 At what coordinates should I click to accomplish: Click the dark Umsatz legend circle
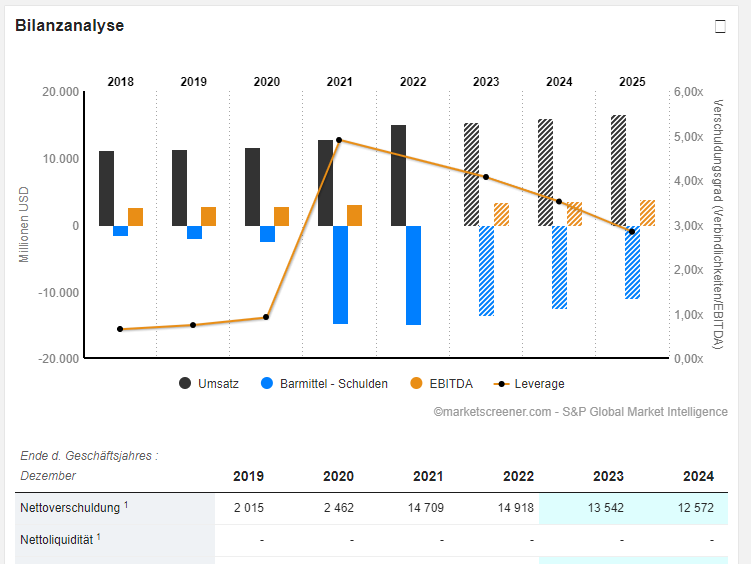point(185,383)
